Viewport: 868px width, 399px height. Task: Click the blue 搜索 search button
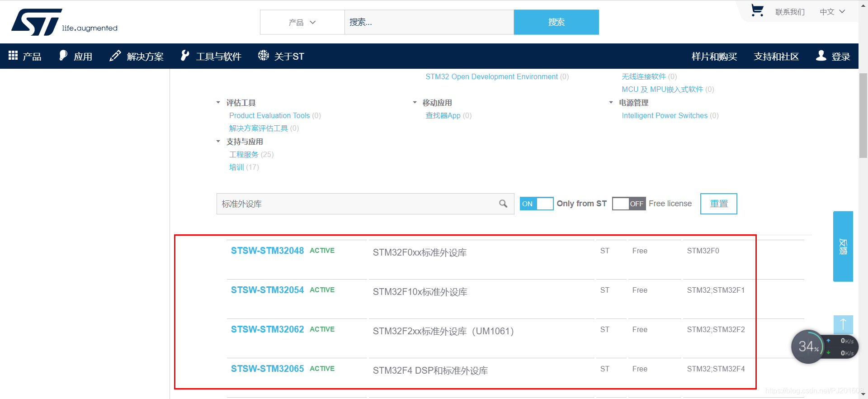click(x=556, y=22)
